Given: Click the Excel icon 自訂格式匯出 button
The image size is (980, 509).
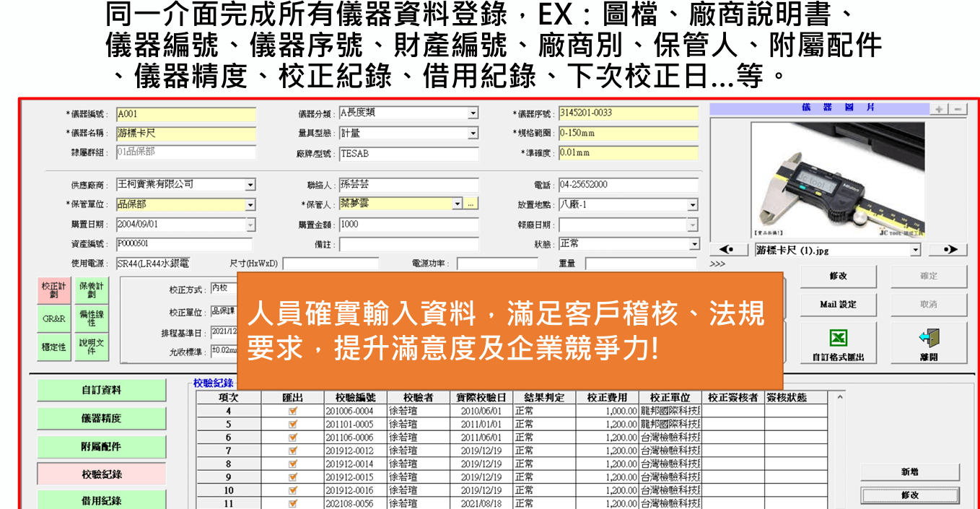Looking at the screenshot, I should (838, 344).
